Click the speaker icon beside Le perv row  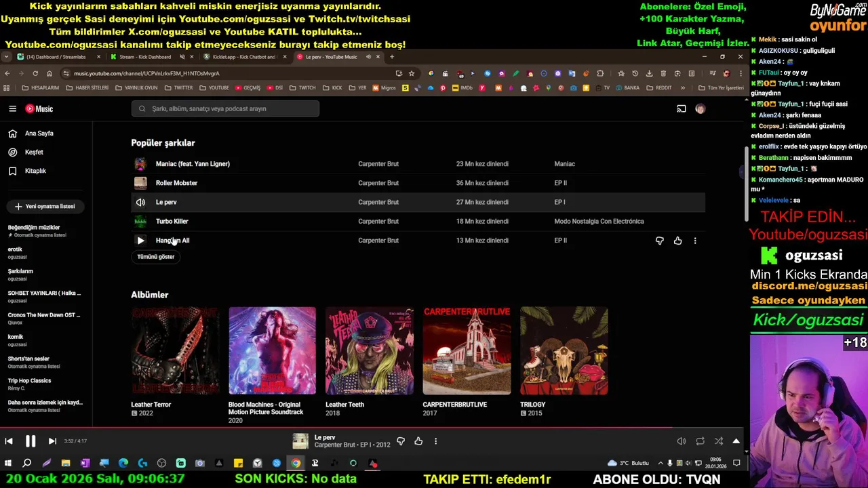pyautogui.click(x=140, y=202)
